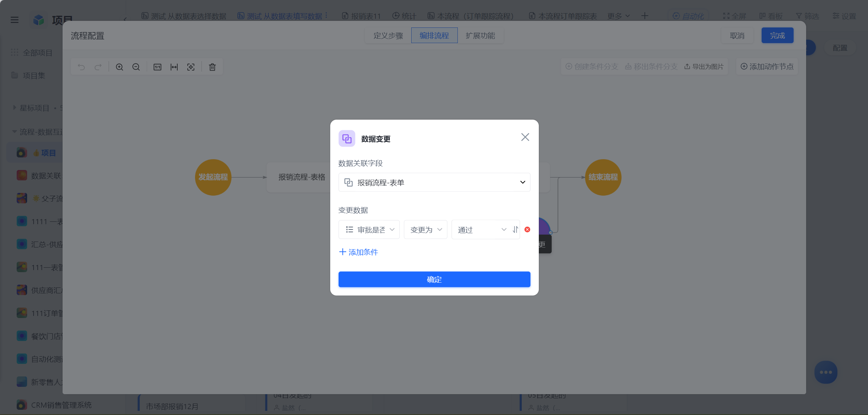The image size is (868, 415).
Task: Open 统计 view tab
Action: click(x=404, y=16)
